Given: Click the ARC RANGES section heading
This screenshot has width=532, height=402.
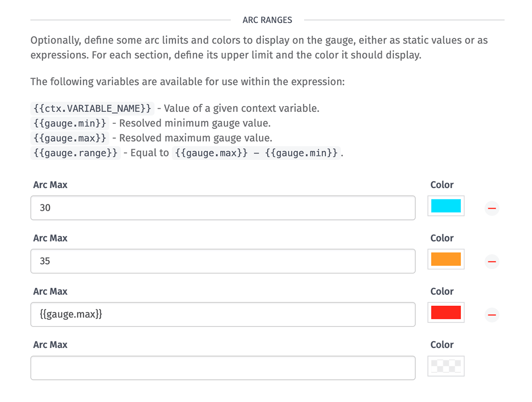Looking at the screenshot, I should coord(267,20).
